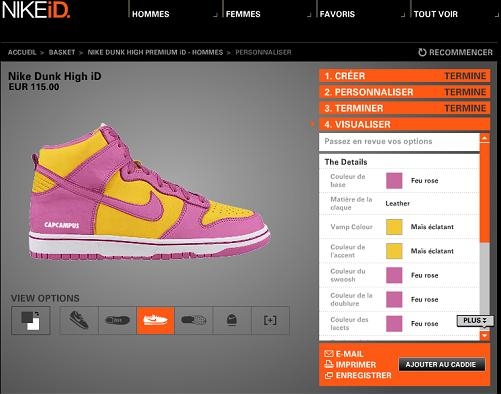Viewport: 501px width, 394px height.
Task: Expand the 2. Personnaliser step
Action: pyautogui.click(x=405, y=92)
